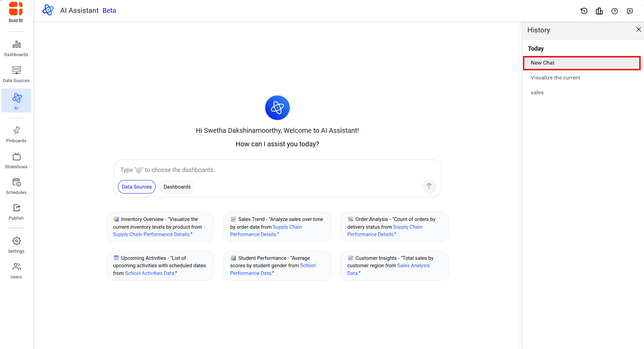Open Schedules from the left sidebar
The width and height of the screenshot is (644, 349).
click(x=16, y=186)
